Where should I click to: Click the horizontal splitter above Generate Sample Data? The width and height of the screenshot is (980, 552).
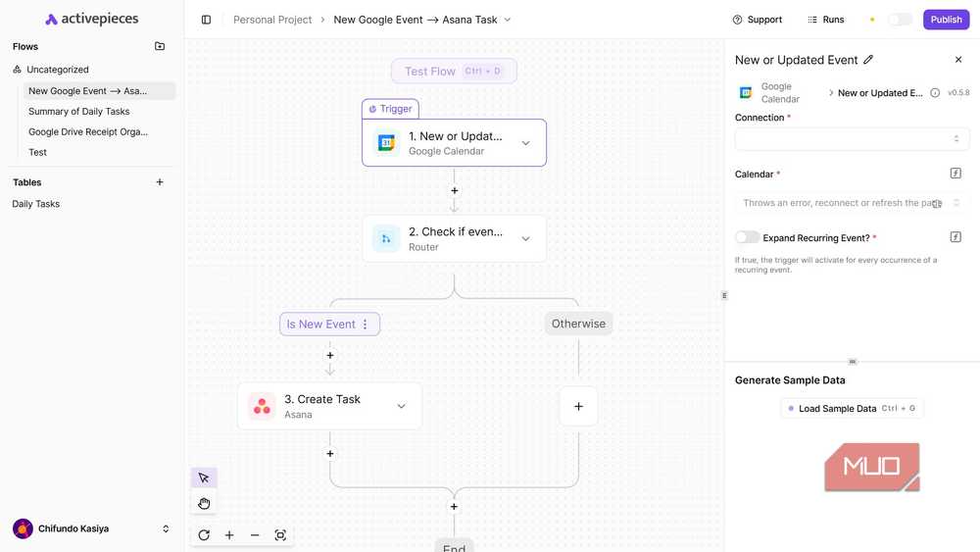(x=853, y=362)
